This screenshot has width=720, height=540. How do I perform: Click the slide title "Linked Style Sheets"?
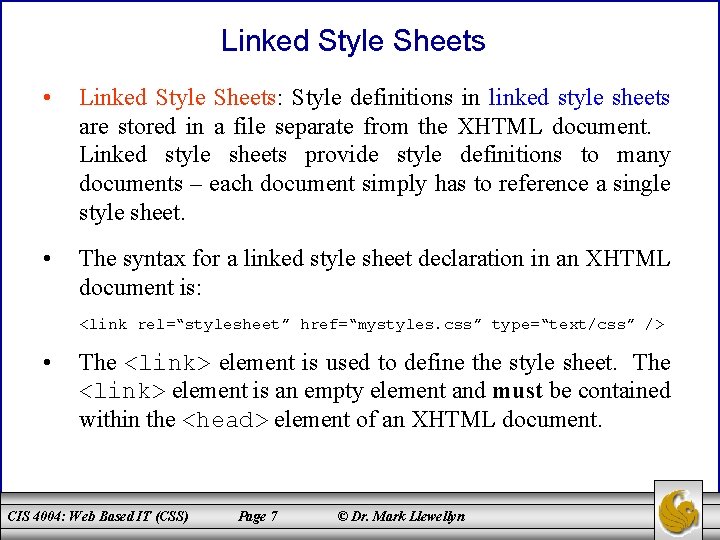coord(353,41)
